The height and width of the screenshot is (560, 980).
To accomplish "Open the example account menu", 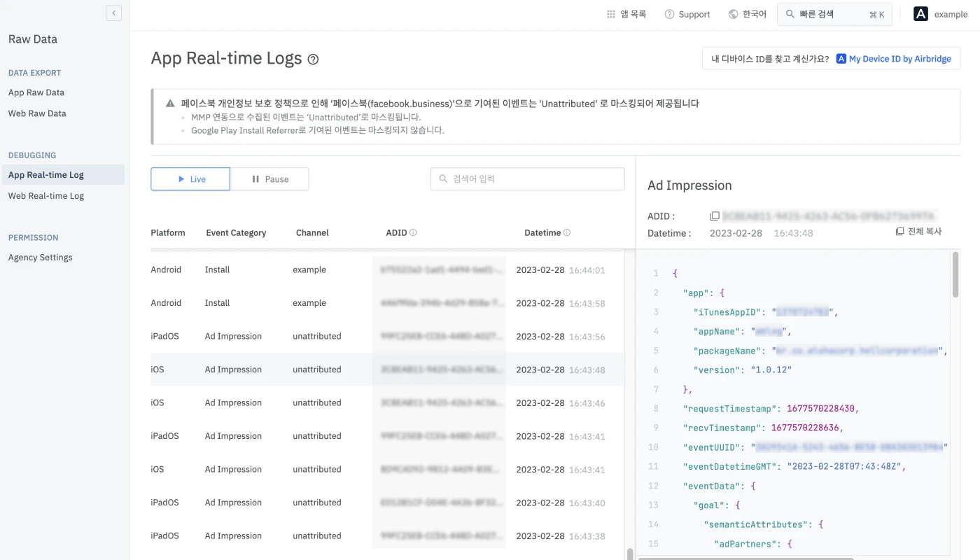I will 941,14.
